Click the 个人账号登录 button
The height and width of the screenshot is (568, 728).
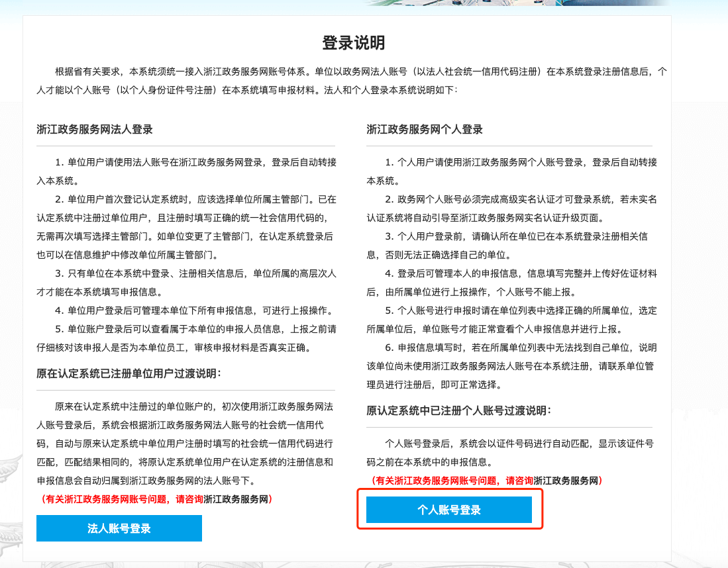[x=449, y=510]
